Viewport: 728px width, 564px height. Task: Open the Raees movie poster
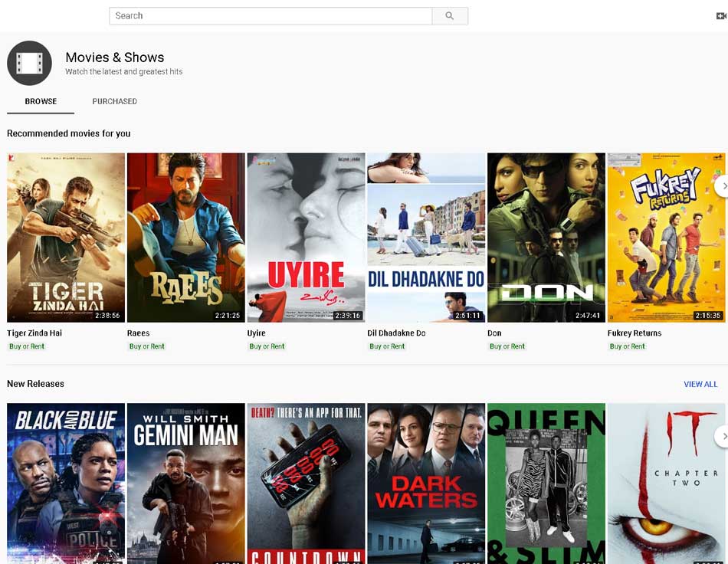(x=185, y=238)
